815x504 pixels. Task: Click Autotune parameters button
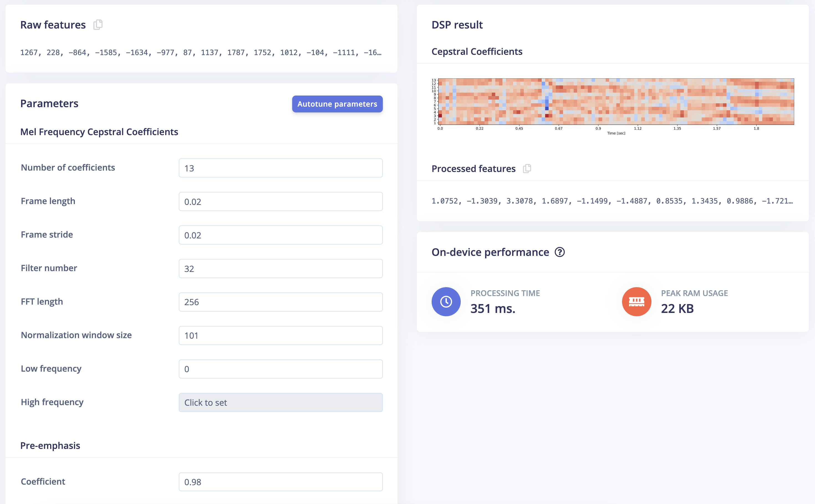[x=337, y=104]
